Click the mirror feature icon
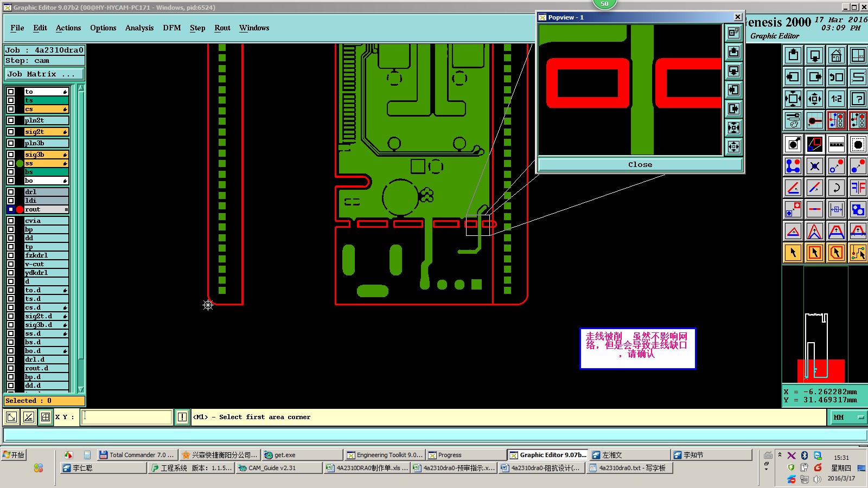 coord(858,188)
